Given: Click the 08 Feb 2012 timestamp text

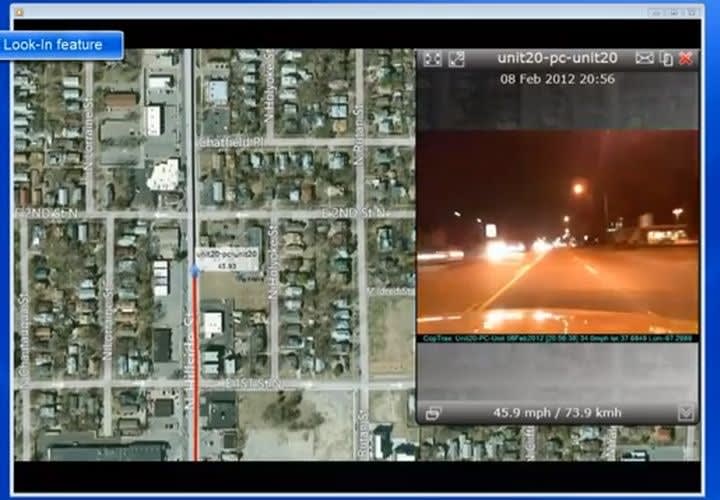Looking at the screenshot, I should coord(557,78).
